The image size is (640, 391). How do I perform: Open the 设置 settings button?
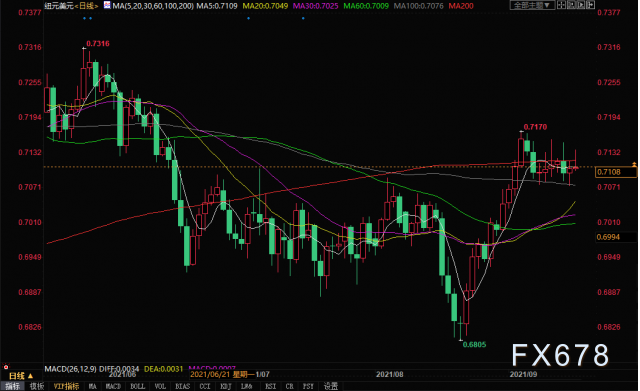click(331, 386)
